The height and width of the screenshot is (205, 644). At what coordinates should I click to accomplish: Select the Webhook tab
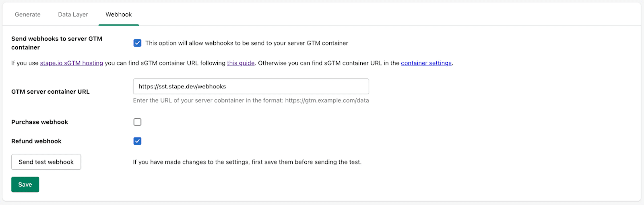119,14
